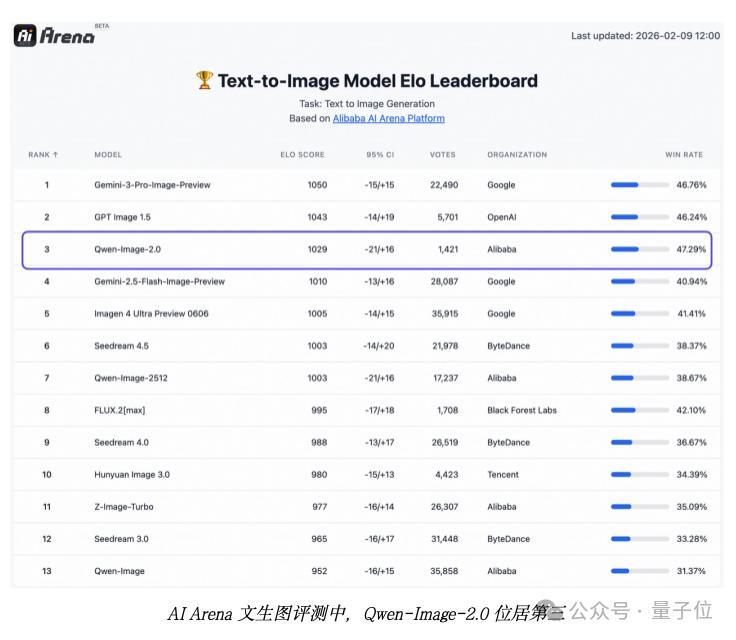
Task: Click the Last updated timestamp text
Action: pyautogui.click(x=645, y=36)
